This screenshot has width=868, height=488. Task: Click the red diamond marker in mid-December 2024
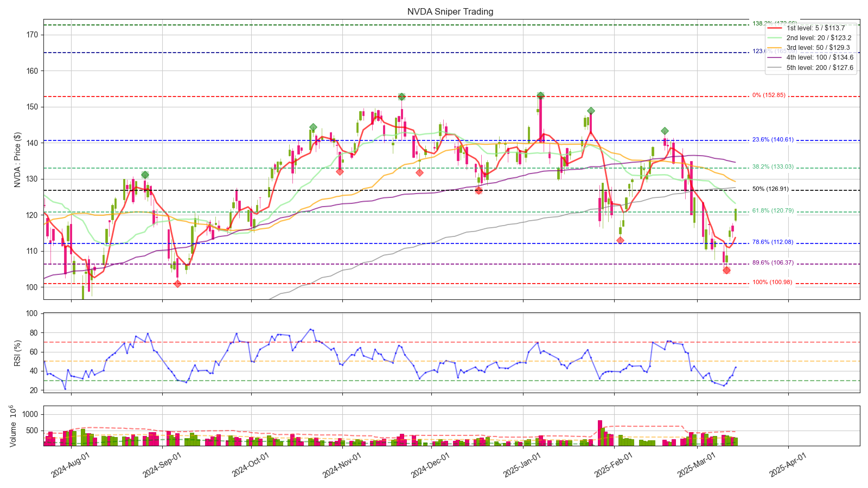[478, 191]
